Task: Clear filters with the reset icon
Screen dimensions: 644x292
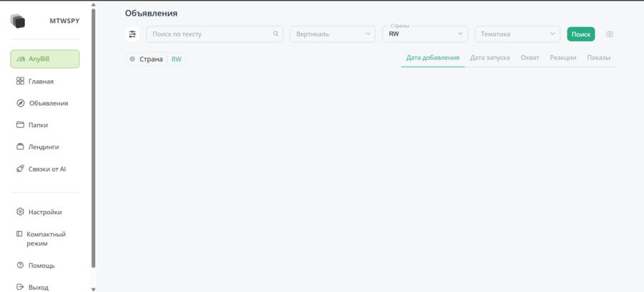Action: click(609, 34)
